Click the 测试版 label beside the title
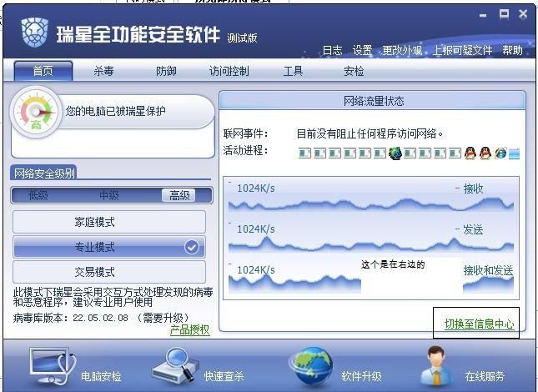The width and height of the screenshot is (538, 392). [242, 38]
